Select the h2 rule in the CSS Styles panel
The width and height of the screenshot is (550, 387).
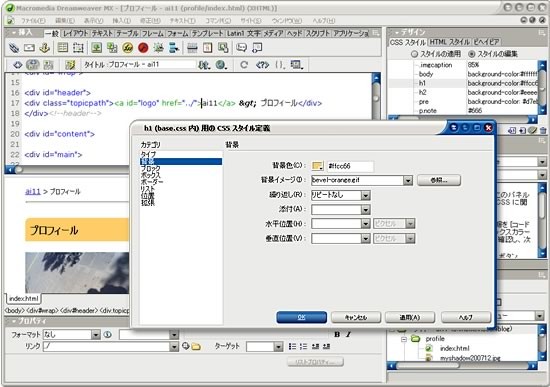click(x=422, y=92)
